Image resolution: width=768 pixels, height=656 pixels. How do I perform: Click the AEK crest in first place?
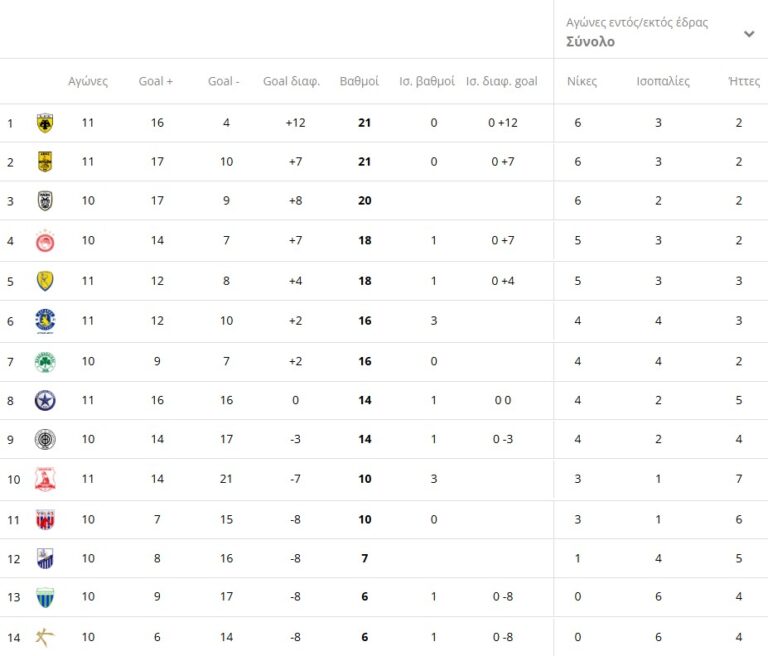click(x=45, y=123)
